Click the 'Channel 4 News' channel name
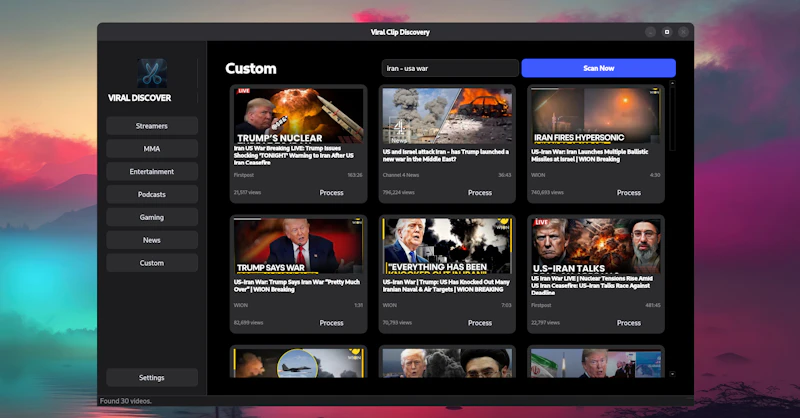Viewport: 800px width, 418px height. (401, 175)
